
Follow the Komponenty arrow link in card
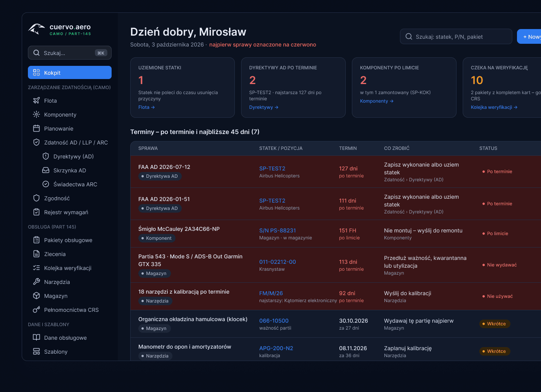click(x=377, y=101)
